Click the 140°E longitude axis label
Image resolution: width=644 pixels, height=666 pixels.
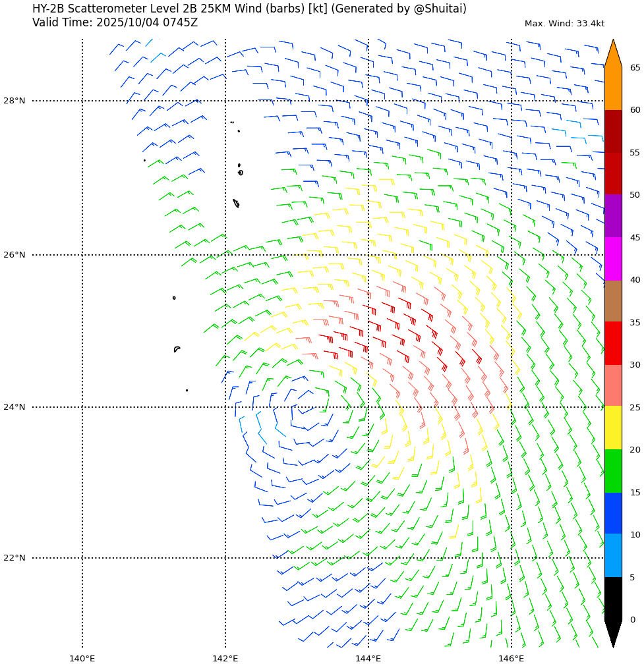[82, 658]
